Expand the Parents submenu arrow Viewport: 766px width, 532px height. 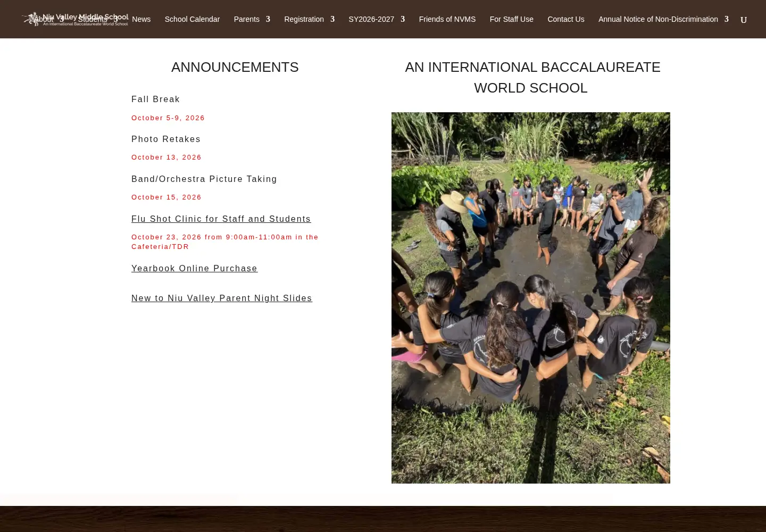coord(268,19)
